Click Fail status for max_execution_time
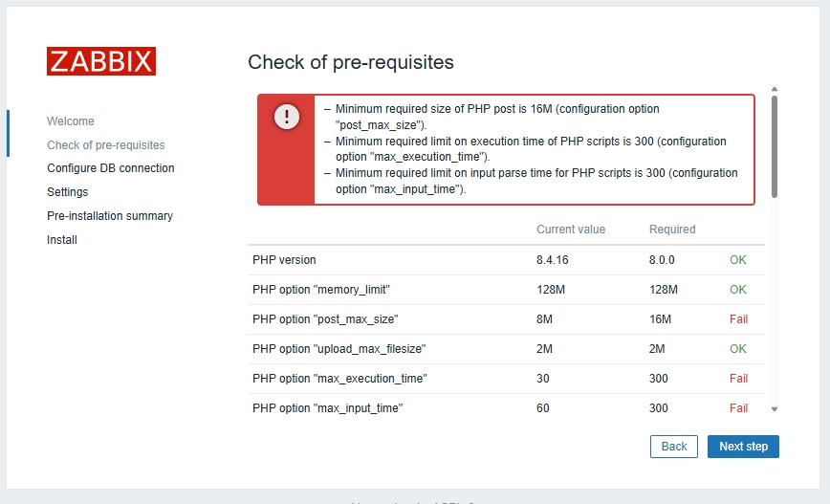 [738, 379]
